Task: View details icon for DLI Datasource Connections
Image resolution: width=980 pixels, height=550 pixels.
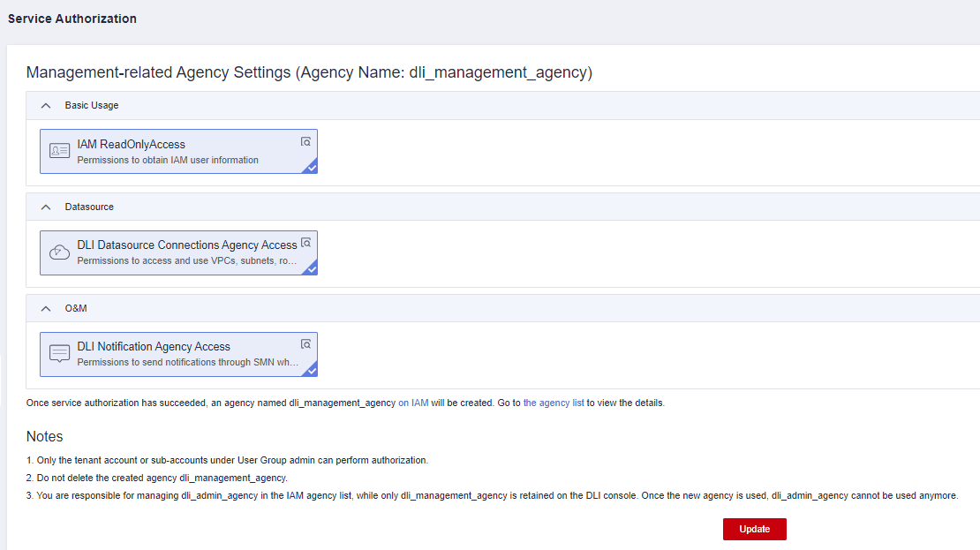Action: click(305, 243)
